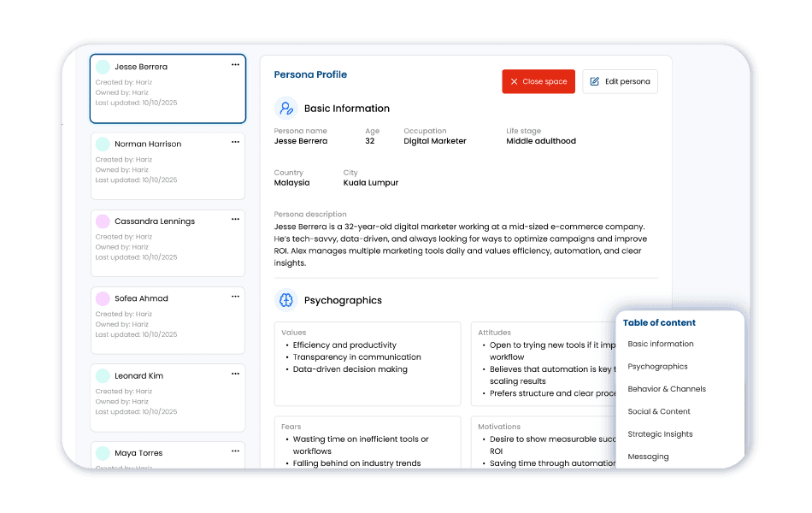
Task: Click Sofea Ahmad's pink avatar circle
Action: click(103, 298)
